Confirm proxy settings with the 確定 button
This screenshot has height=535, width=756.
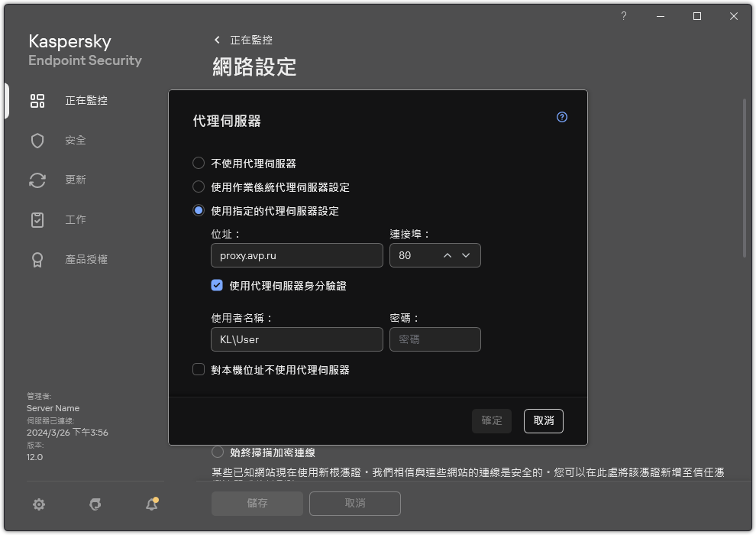click(491, 421)
